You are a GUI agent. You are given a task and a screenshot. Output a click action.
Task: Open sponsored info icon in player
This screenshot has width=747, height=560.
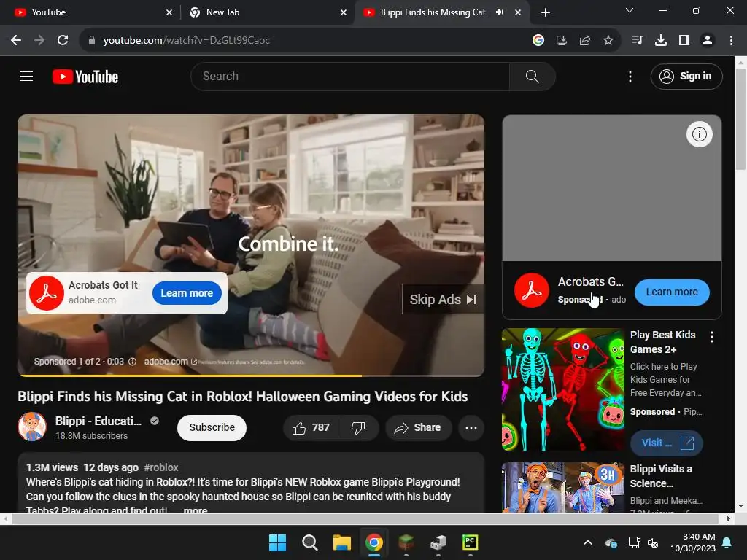point(133,362)
